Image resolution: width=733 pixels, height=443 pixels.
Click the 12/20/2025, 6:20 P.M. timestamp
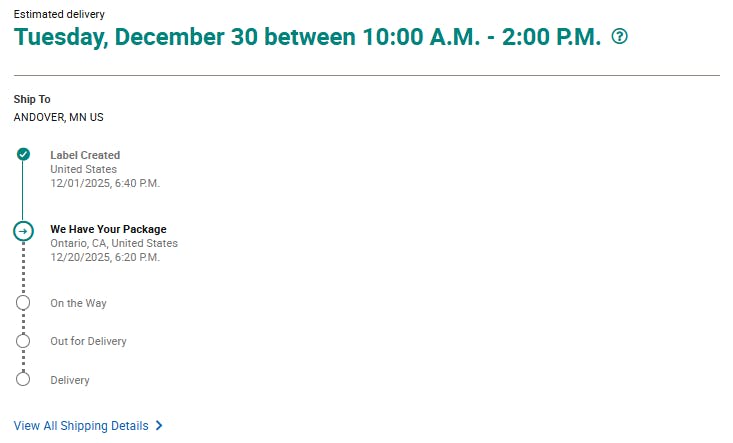[105, 257]
